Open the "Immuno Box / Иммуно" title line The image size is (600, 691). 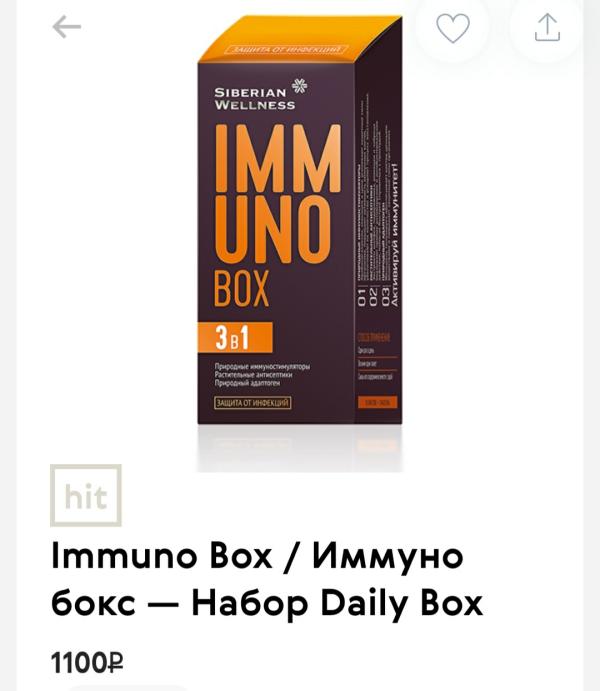tap(257, 556)
